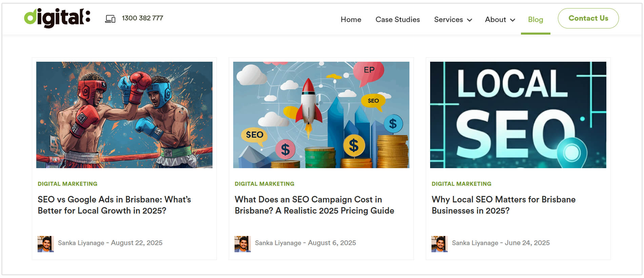Read "SEO vs Google Ads in Brisbane" article
Screen dimensions: 644x278
(x=114, y=205)
